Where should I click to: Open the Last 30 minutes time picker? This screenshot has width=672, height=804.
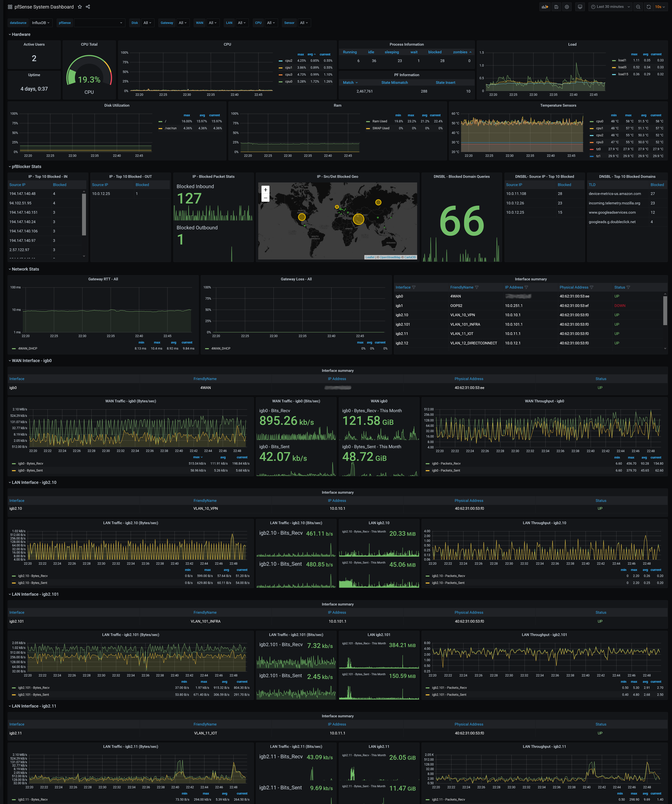pyautogui.click(x=610, y=7)
